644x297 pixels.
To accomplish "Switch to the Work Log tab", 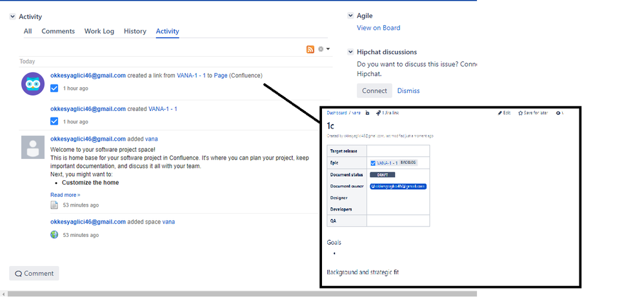I will [x=99, y=31].
